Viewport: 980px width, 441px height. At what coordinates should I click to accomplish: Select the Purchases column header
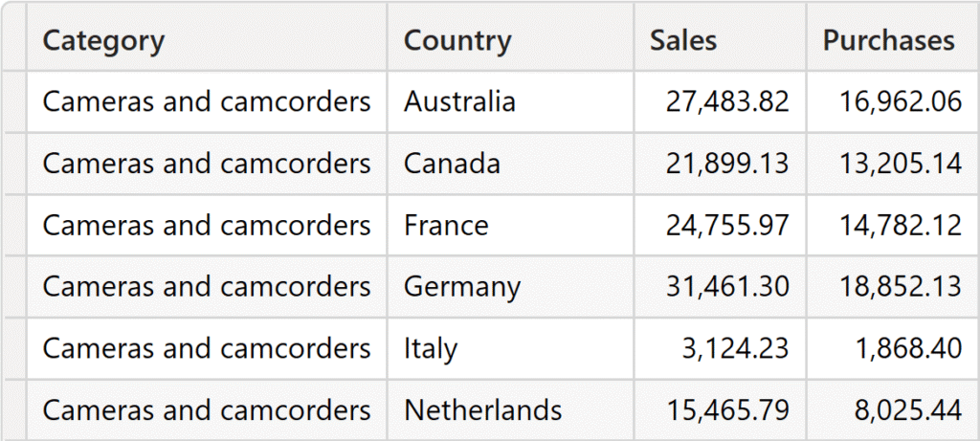(x=888, y=40)
